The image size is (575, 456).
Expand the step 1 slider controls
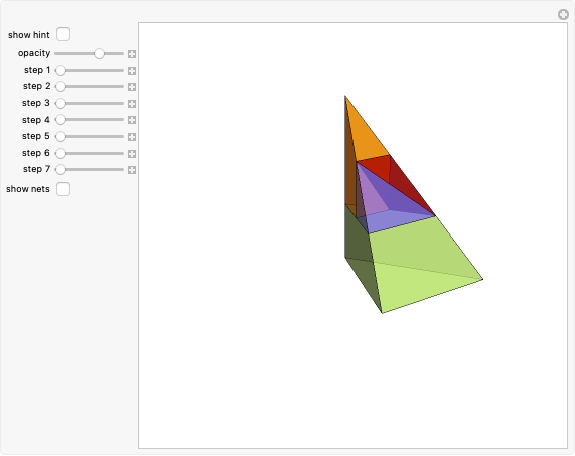pyautogui.click(x=132, y=71)
